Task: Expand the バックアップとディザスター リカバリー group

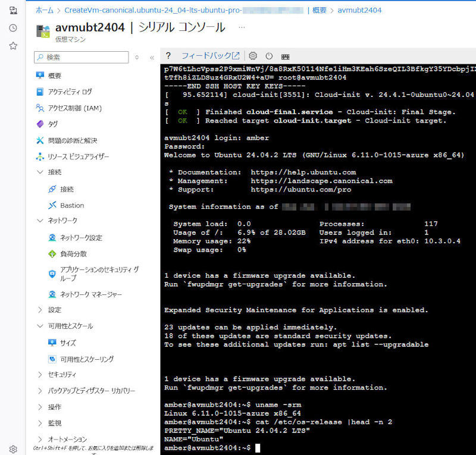Action: point(40,391)
